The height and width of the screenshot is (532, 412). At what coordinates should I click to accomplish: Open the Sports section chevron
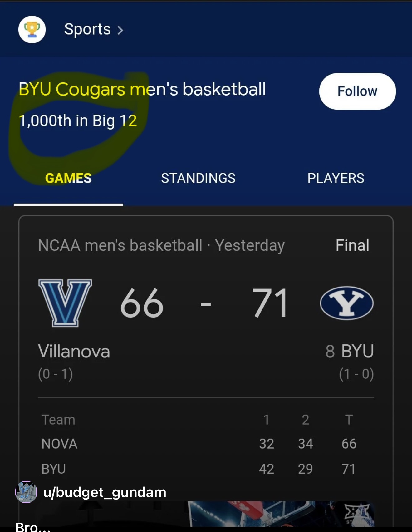point(120,30)
